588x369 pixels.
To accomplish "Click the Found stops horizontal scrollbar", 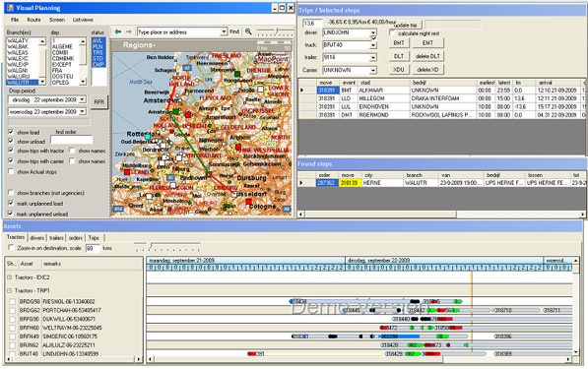I will [442, 215].
